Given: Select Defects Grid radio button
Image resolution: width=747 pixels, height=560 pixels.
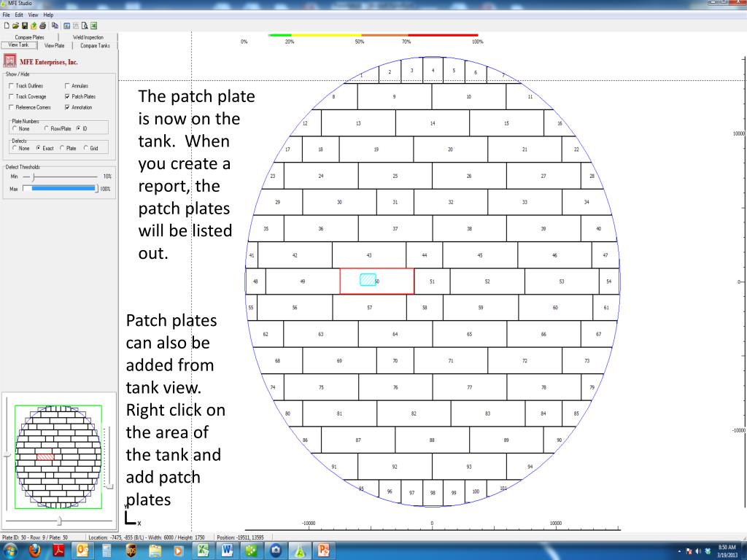Looking at the screenshot, I should pyautogui.click(x=86, y=148).
